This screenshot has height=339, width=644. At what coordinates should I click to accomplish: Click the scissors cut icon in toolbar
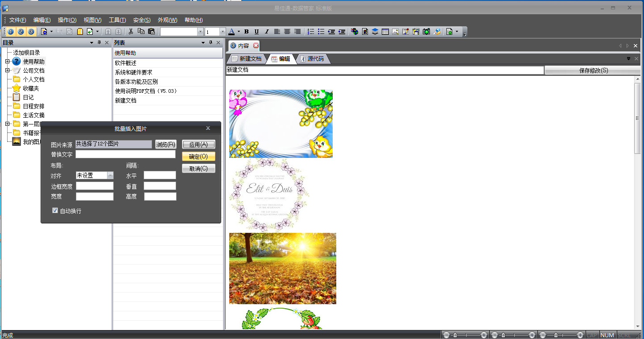[x=131, y=32]
